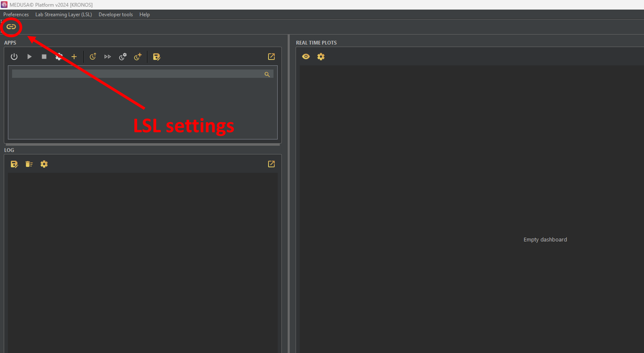This screenshot has width=644, height=353.
Task: Click the play button in Apps panel
Action: click(x=29, y=57)
